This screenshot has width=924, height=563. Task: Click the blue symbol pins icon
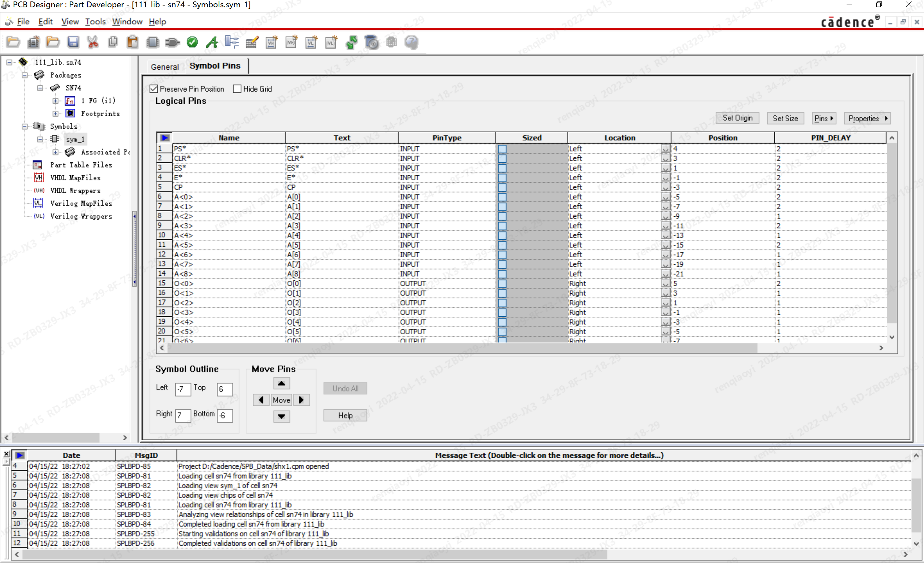[232, 42]
